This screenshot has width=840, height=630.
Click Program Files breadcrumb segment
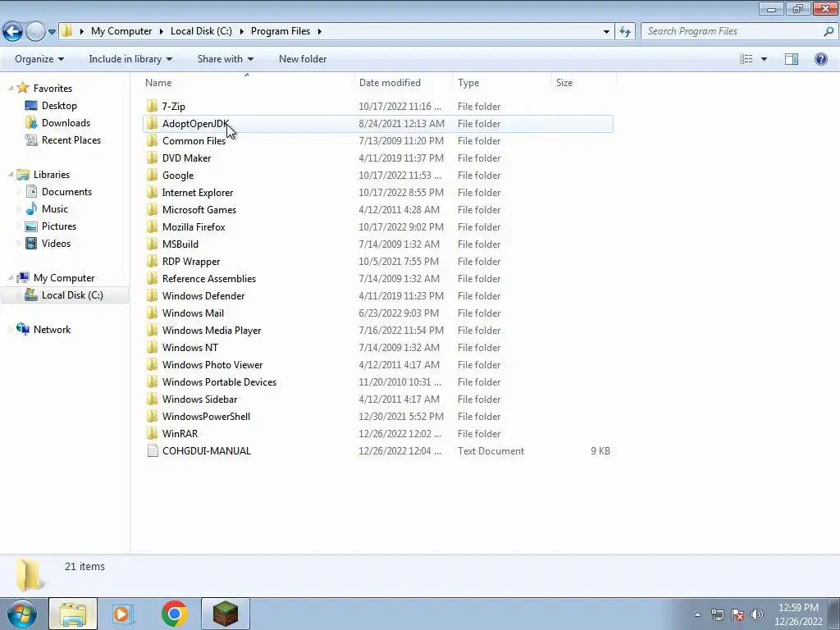(281, 31)
